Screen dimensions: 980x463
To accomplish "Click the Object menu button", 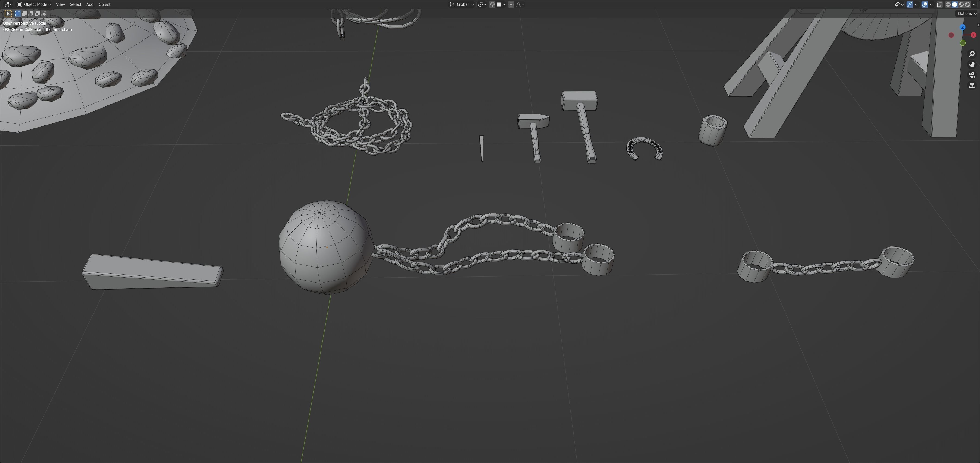I will pyautogui.click(x=104, y=5).
